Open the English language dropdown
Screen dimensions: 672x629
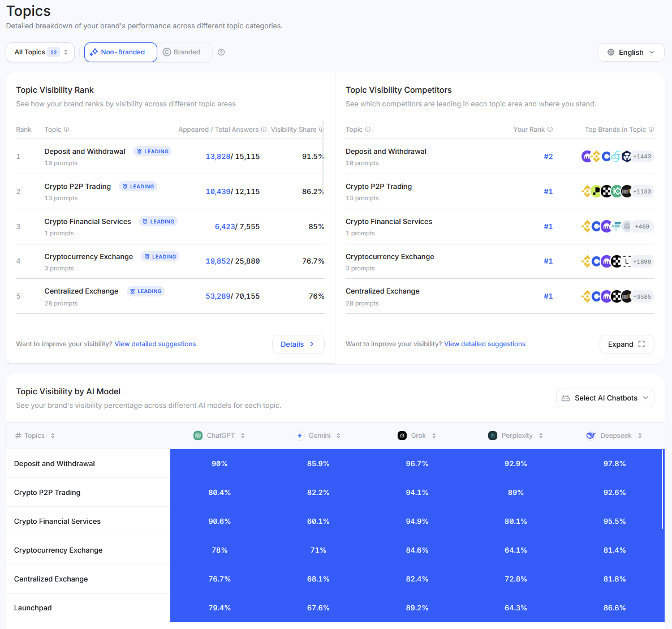click(x=631, y=52)
